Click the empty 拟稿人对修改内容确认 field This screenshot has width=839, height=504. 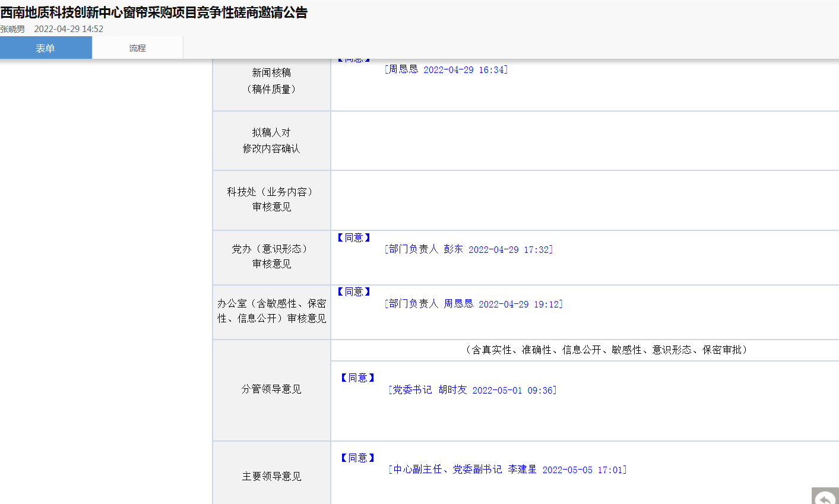(584, 141)
